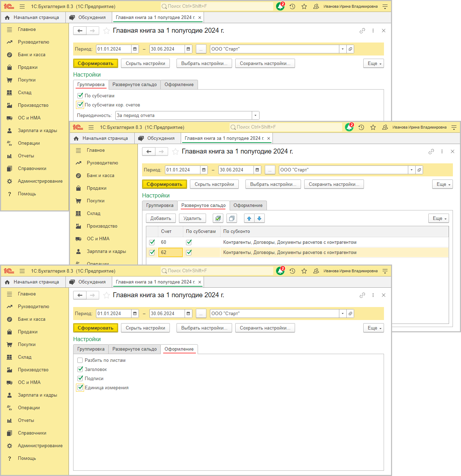Open end date calendar in top window

[x=188, y=49]
